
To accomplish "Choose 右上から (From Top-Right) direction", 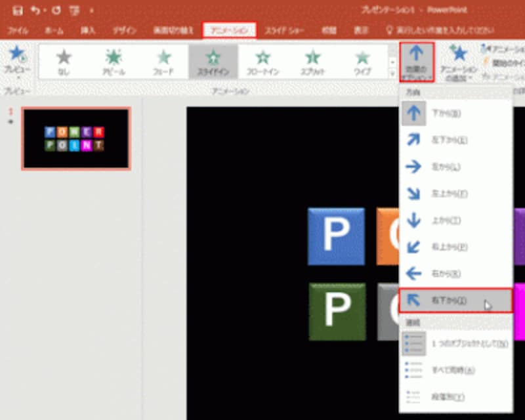I will pyautogui.click(x=455, y=247).
